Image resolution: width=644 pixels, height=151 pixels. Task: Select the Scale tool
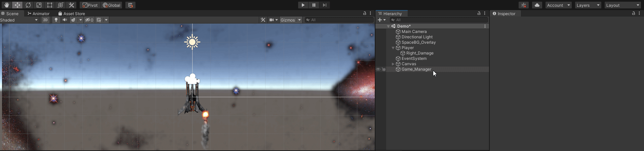tap(39, 5)
